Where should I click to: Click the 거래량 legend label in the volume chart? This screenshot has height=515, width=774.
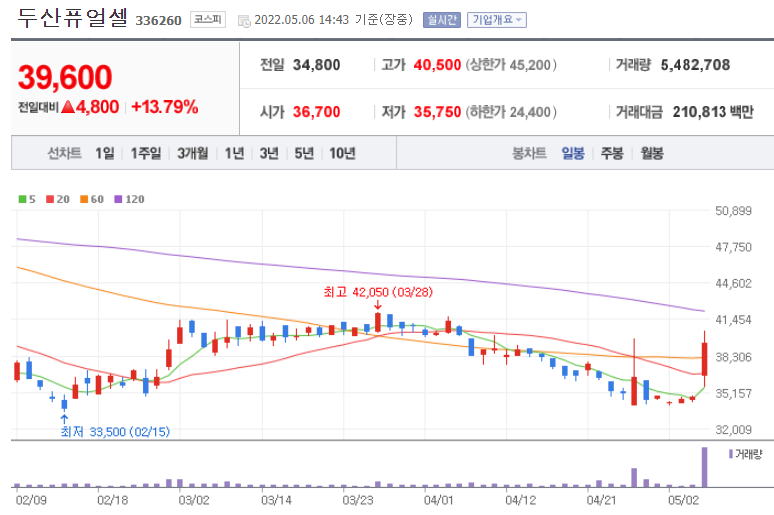(x=748, y=454)
